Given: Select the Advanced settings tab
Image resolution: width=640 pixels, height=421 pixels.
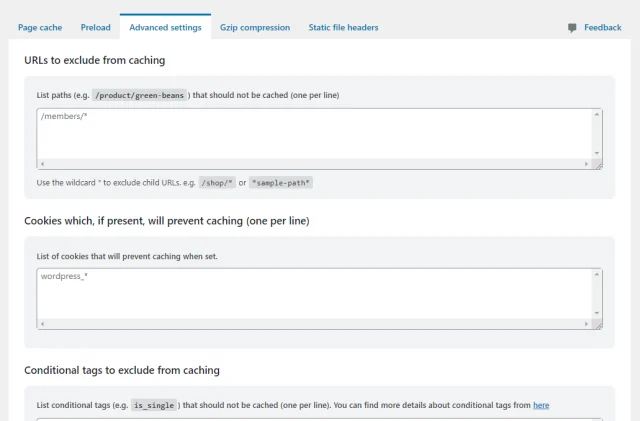Looking at the screenshot, I should point(165,28).
